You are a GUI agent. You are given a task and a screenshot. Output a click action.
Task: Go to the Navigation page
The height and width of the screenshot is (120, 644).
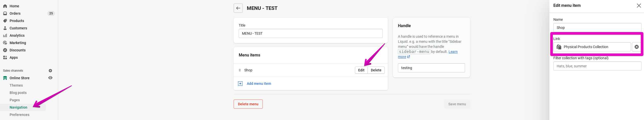18,107
